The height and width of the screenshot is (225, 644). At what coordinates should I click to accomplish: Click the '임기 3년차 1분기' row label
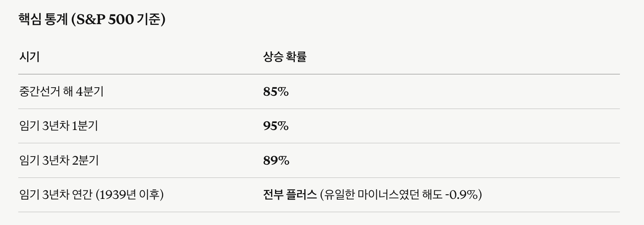(x=58, y=126)
